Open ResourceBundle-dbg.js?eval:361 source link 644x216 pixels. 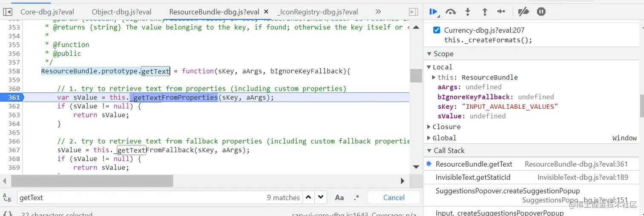point(576,164)
